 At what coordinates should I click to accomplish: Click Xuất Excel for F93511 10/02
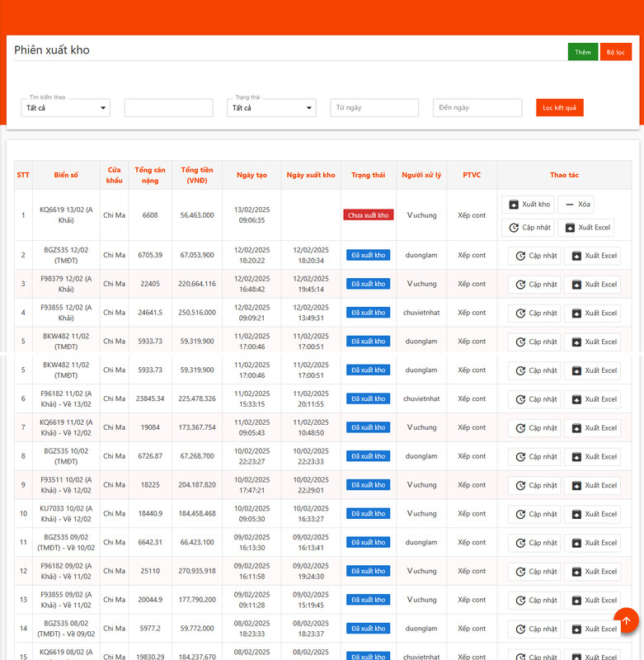click(592, 485)
